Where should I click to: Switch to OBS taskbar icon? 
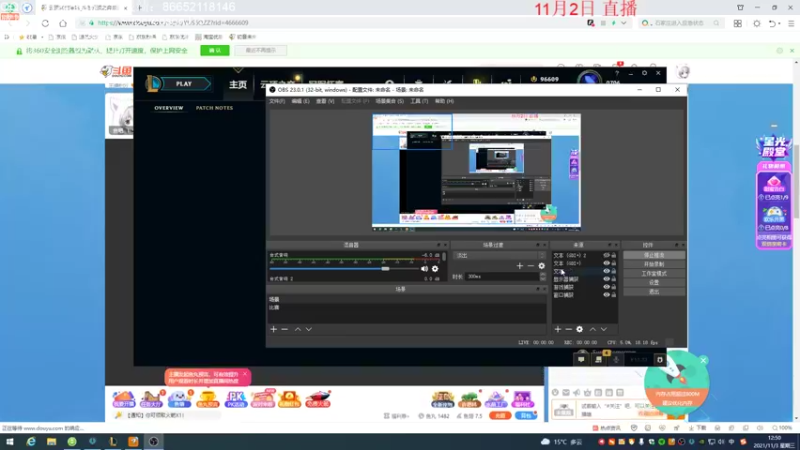[x=154, y=442]
